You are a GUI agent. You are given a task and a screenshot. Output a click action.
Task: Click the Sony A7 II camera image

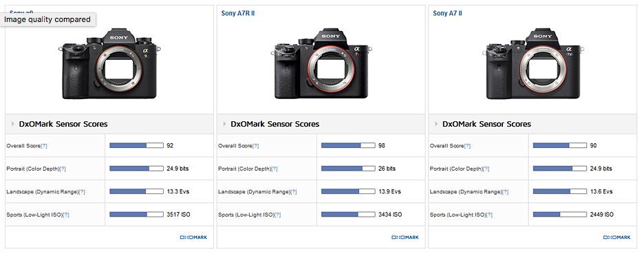point(533,63)
